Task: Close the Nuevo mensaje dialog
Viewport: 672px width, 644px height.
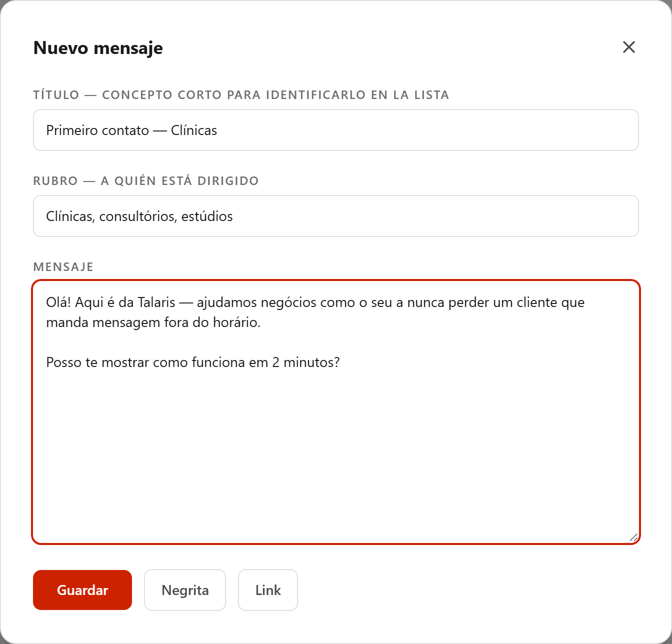Action: 628,47
